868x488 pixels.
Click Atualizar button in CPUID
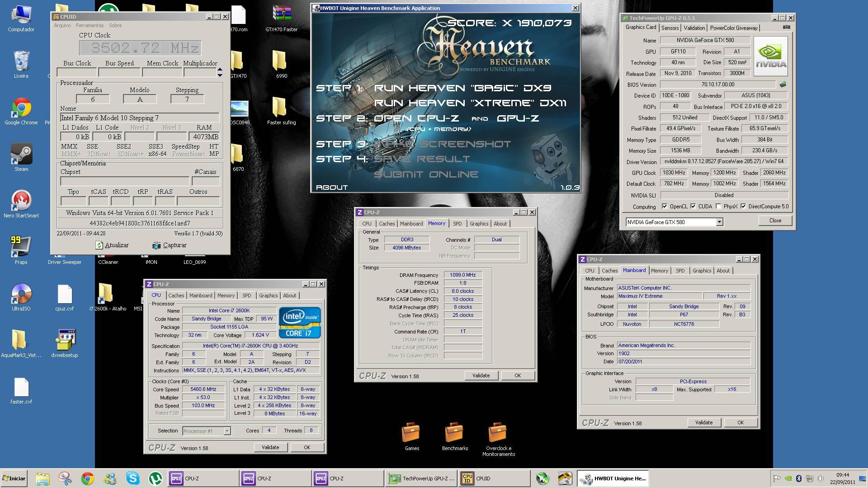pos(113,245)
